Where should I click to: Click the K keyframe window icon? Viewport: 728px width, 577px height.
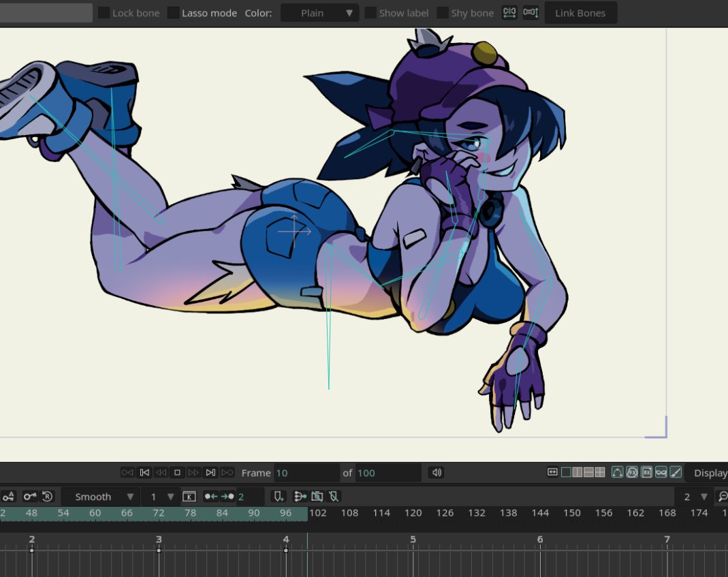click(x=189, y=497)
